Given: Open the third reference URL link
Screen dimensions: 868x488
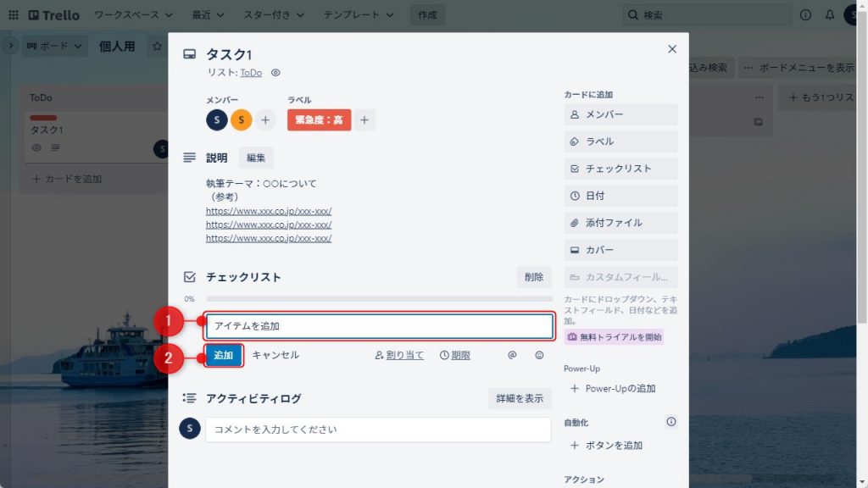Looking at the screenshot, I should point(269,238).
